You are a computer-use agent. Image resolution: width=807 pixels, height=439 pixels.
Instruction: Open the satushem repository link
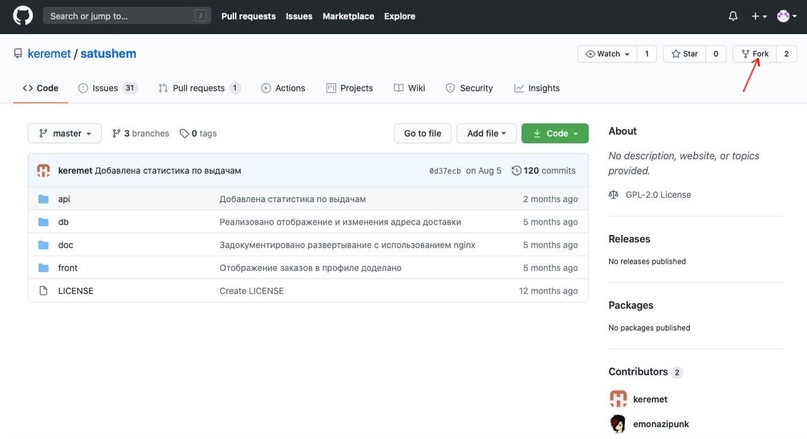[x=108, y=54]
